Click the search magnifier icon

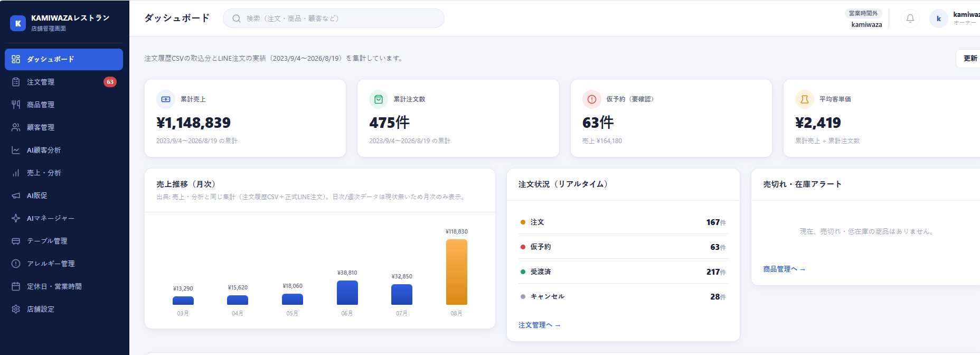(x=237, y=18)
